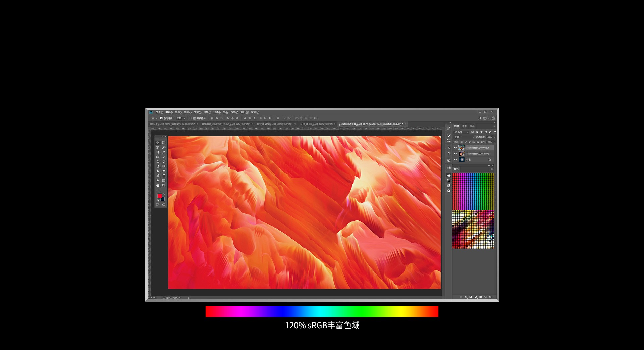Click the layer styles fx button
The image size is (644, 350).
[x=466, y=297]
